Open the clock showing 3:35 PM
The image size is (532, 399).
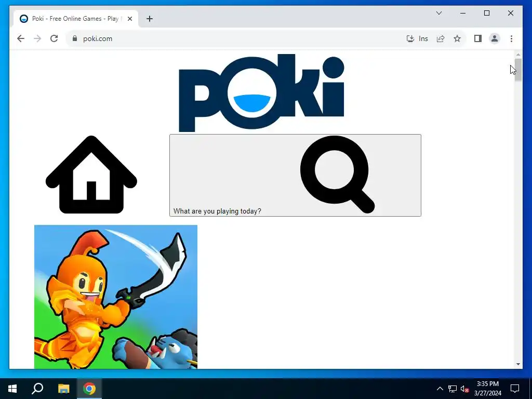pos(487,389)
